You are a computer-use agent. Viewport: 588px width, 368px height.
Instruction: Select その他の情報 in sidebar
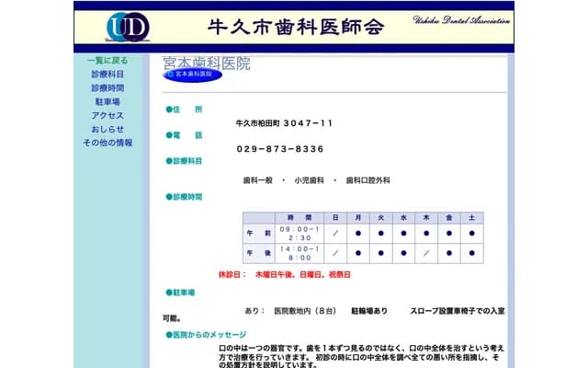pyautogui.click(x=107, y=143)
